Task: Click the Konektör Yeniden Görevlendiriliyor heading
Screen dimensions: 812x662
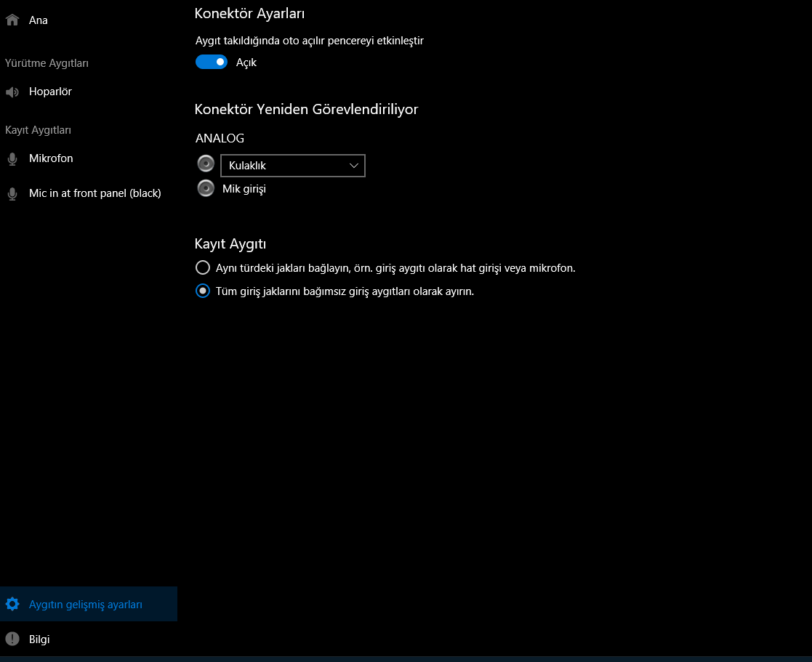Action: 306,109
